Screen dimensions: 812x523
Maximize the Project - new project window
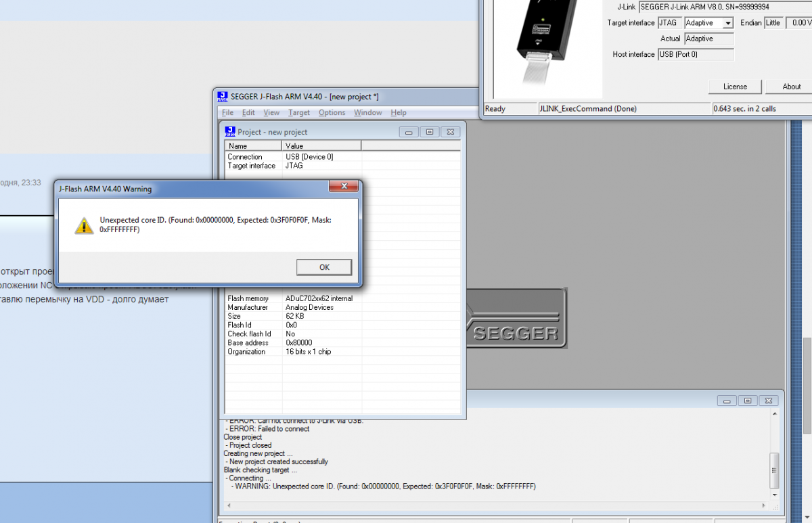pos(429,132)
